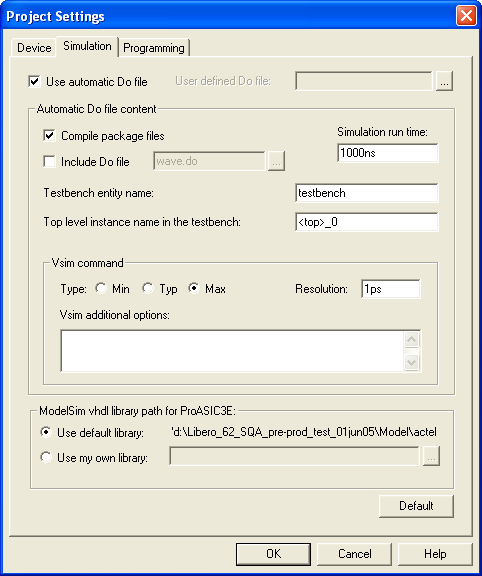Click browse button for User defined Do file
The image size is (482, 576).
pos(444,81)
